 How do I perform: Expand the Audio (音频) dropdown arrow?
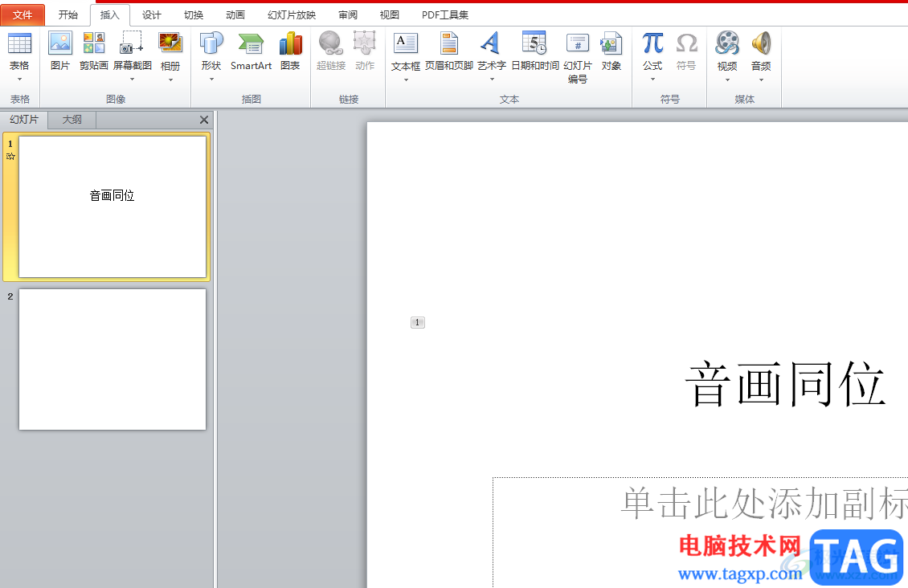(761, 80)
